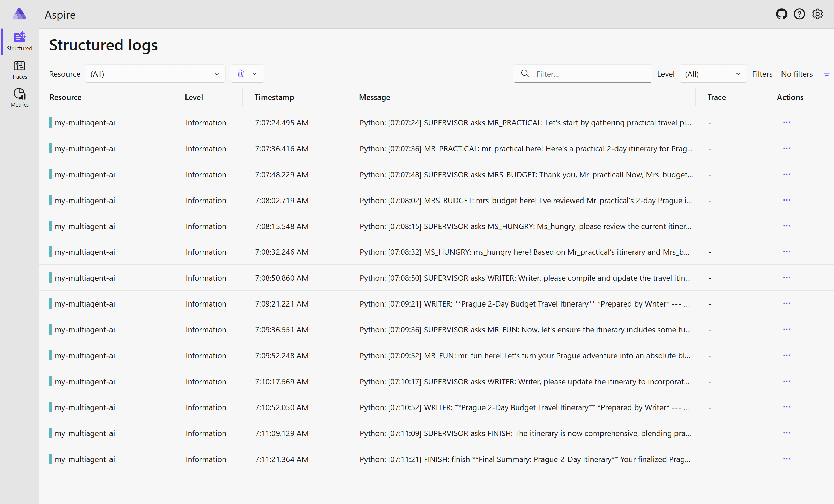
Task: Switch to the Traces page
Action: click(x=19, y=70)
